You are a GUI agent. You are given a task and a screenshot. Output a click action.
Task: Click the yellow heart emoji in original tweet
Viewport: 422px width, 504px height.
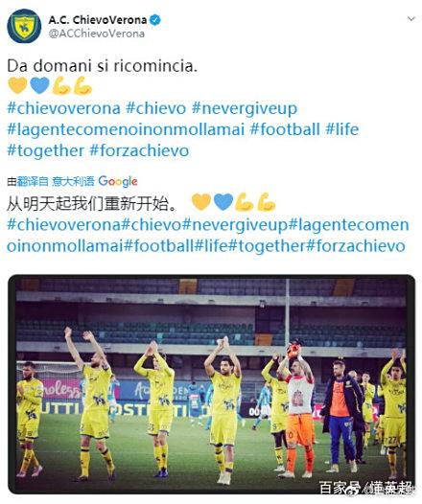[17, 85]
